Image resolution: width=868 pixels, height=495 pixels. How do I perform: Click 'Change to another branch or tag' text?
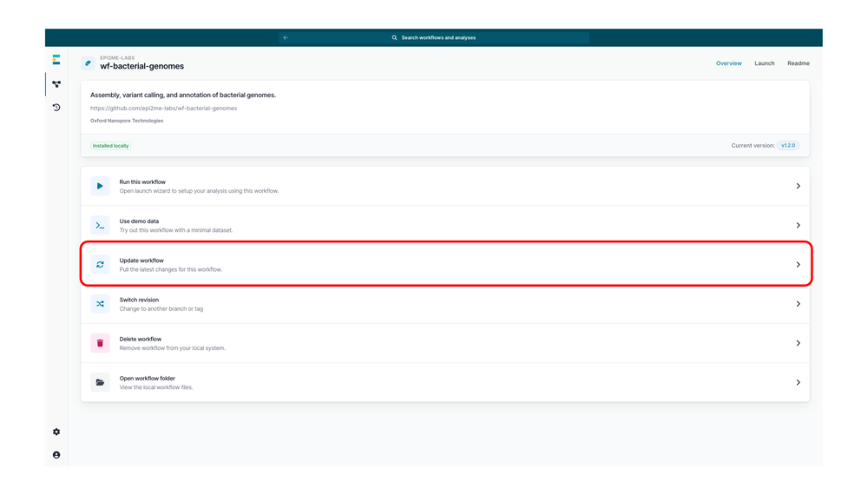pos(161,309)
